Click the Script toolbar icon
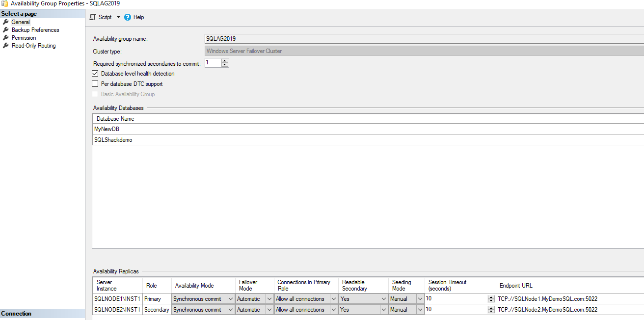The image size is (644, 320). tap(93, 17)
